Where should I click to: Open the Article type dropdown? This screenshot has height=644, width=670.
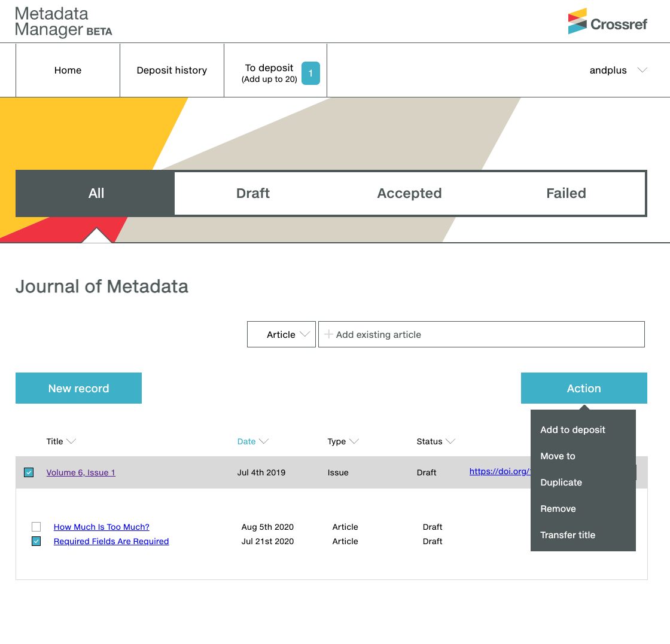click(x=281, y=335)
